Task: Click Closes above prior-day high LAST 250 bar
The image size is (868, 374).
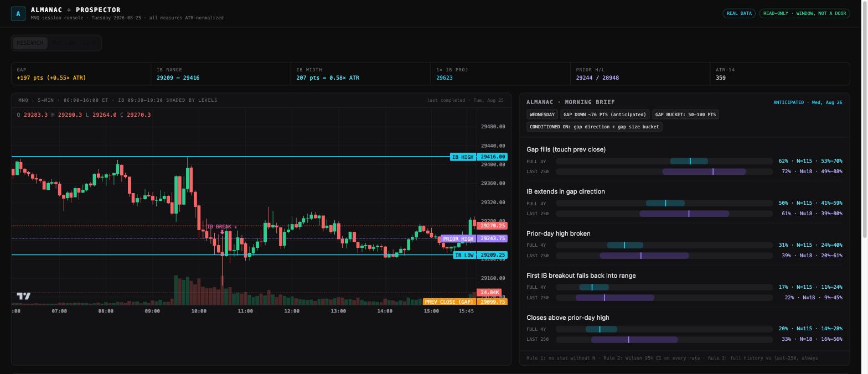Action: coord(664,339)
